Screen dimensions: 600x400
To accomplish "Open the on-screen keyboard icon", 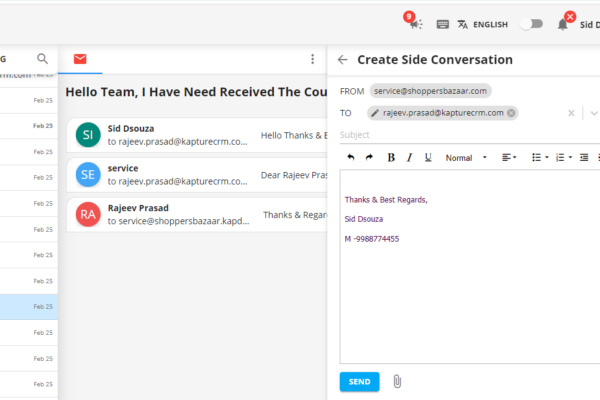I will tap(443, 24).
